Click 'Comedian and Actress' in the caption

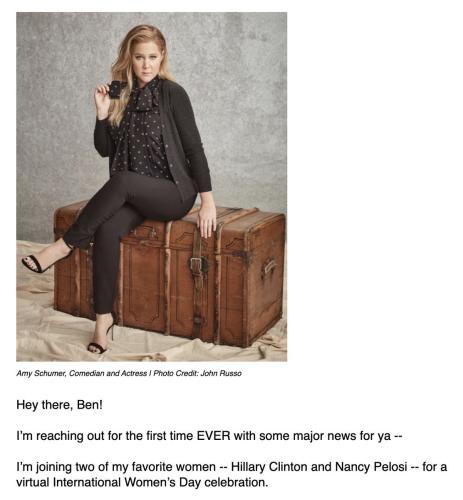[108, 373]
